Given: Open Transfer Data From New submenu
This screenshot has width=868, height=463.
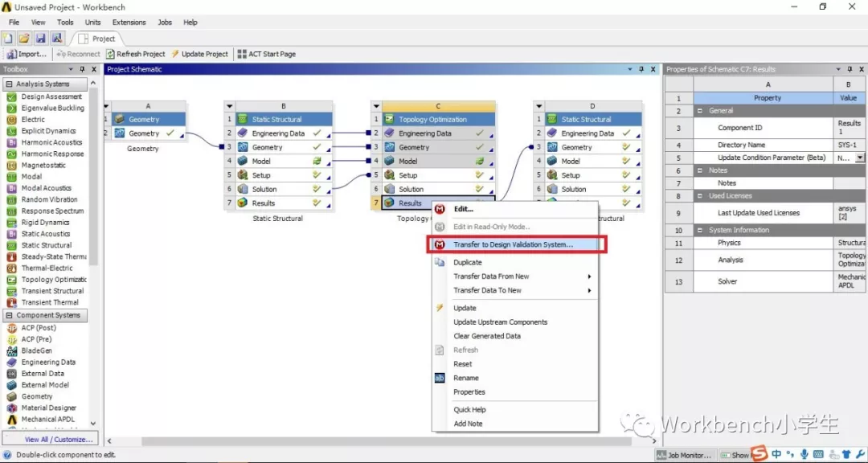Looking at the screenshot, I should coord(515,277).
